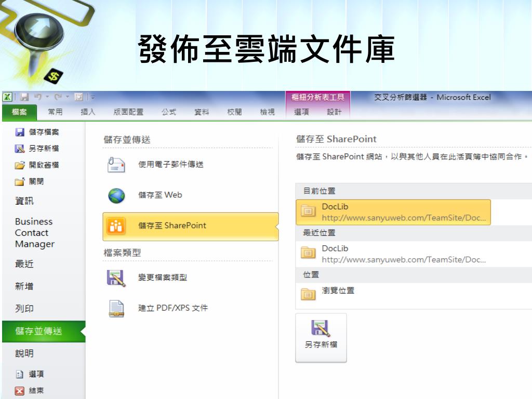Screen dimensions: 532x399
Task: Click the 瀏覽位置 folder icon
Action: tap(308, 294)
